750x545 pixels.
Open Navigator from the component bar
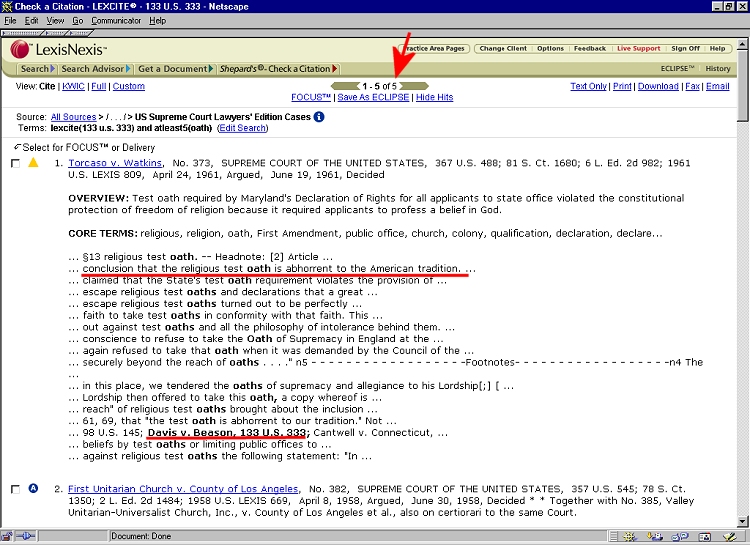pos(630,537)
